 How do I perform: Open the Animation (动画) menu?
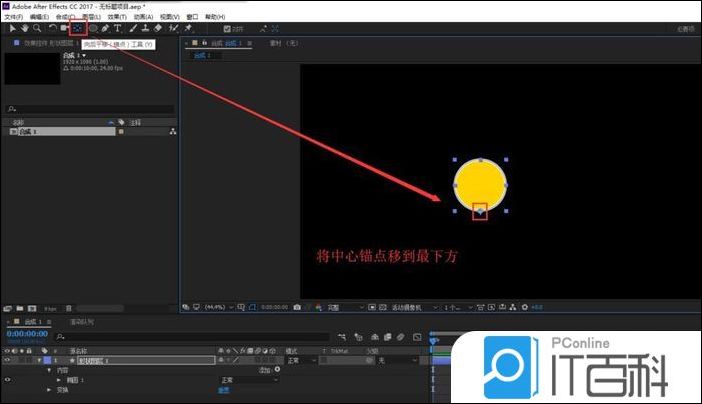tap(143, 17)
